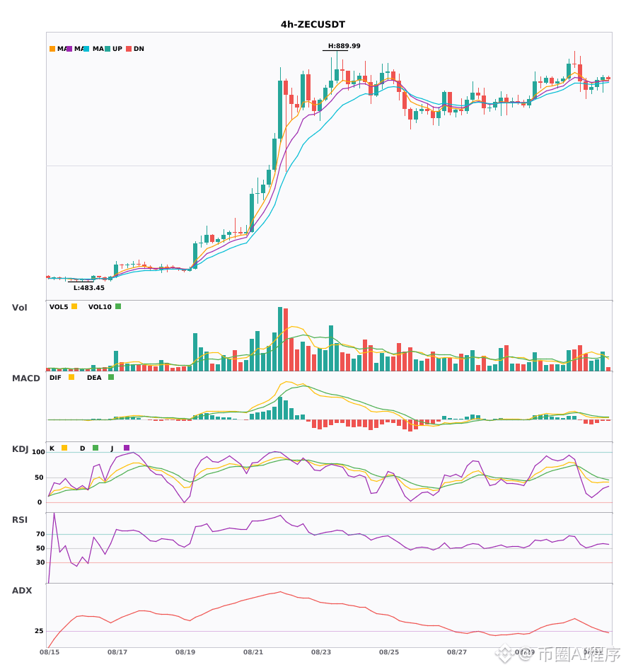Click the RSI axis value 70
The width and height of the screenshot is (626, 672).
41,534
